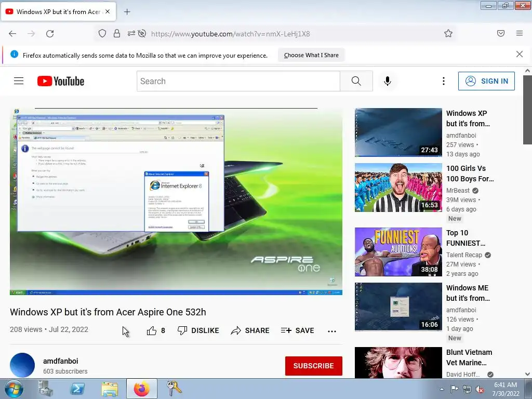Image resolution: width=532 pixels, height=399 pixels.
Task: Click the video title 'Windows XP but it's from Acer Aspire One 532h'
Action: pos(108,312)
